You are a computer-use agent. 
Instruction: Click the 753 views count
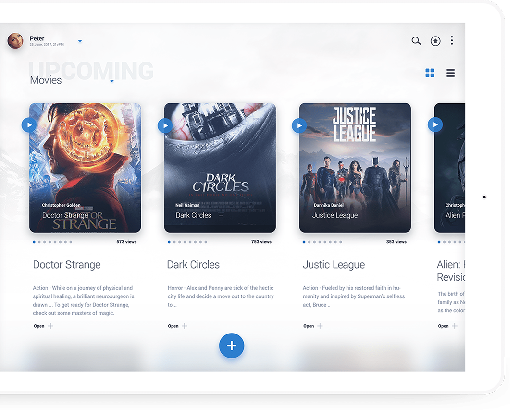[x=261, y=242]
